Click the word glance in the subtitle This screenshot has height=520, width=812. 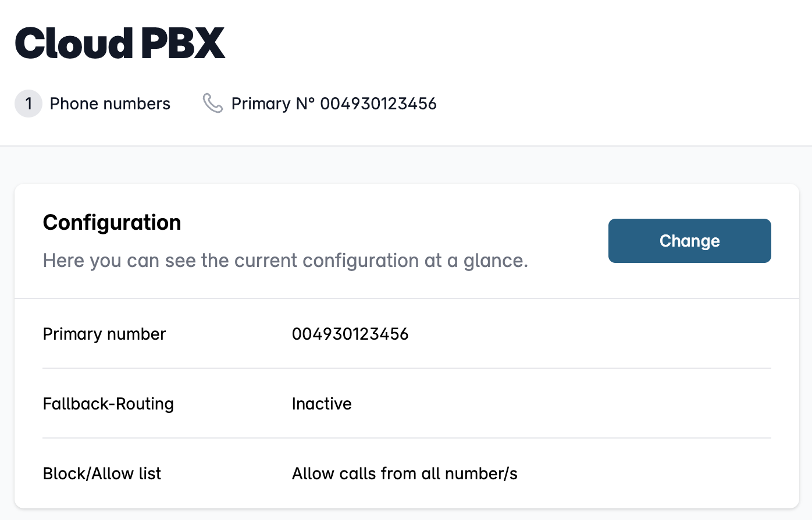[496, 261]
